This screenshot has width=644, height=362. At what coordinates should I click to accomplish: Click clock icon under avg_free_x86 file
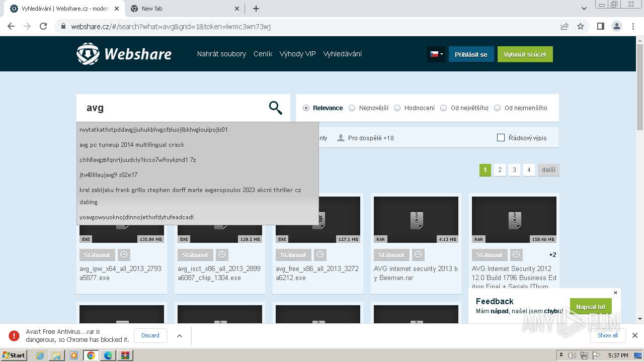pyautogui.click(x=320, y=255)
